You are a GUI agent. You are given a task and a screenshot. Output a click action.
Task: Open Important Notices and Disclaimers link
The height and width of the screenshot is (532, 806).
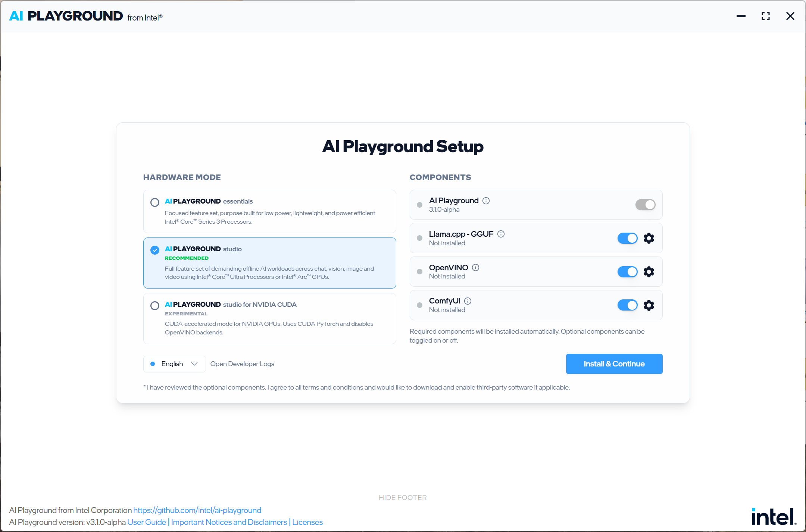229,522
